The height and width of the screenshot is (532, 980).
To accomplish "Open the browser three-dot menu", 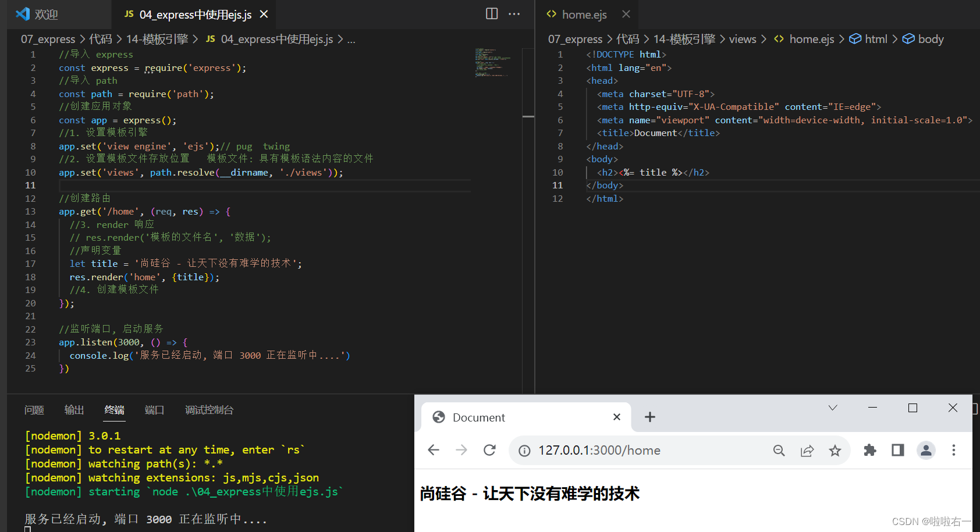I will coord(953,450).
